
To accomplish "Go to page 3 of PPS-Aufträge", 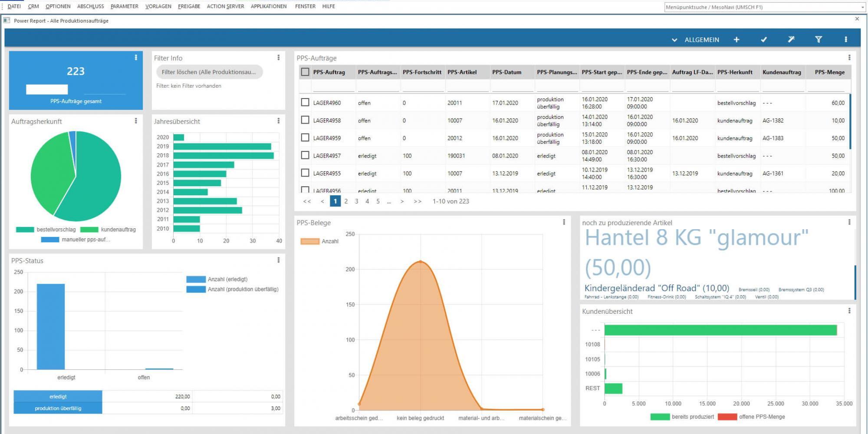I will click(357, 201).
